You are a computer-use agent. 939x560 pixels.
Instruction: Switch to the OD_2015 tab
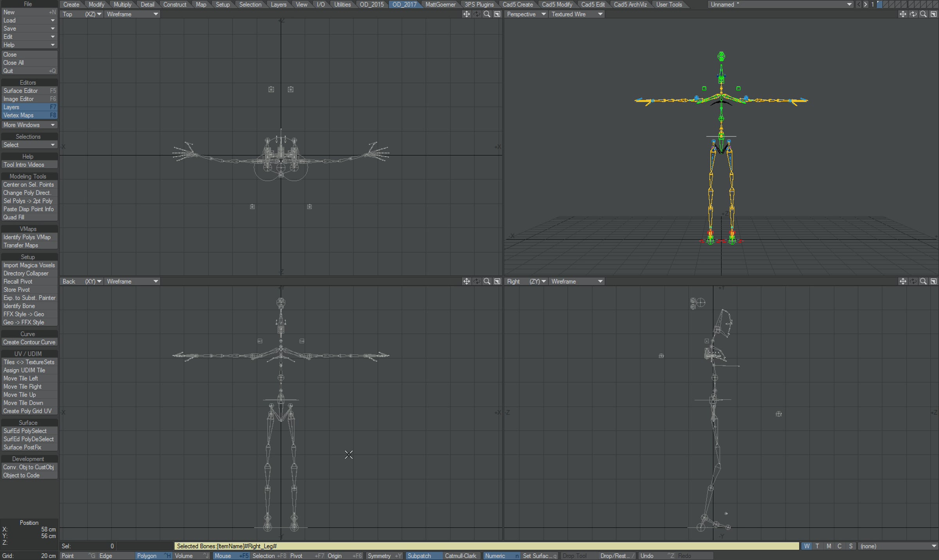(371, 4)
